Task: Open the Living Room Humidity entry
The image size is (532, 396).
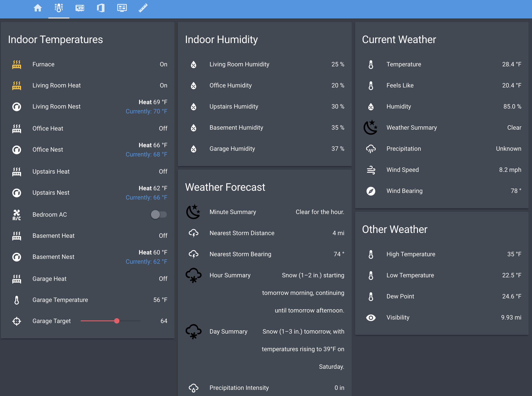Action: point(239,64)
